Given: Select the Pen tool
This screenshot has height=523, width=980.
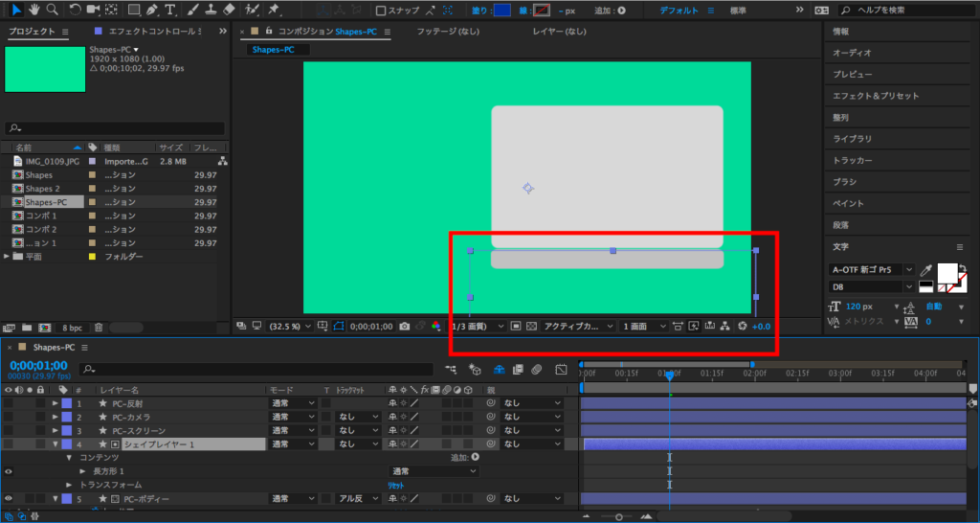Looking at the screenshot, I should (x=153, y=10).
